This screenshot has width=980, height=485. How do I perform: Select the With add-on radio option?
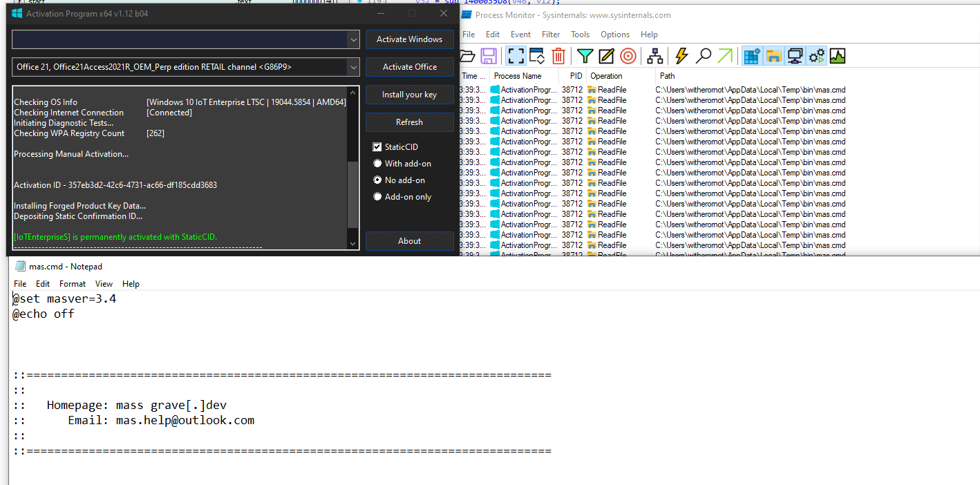[377, 164]
